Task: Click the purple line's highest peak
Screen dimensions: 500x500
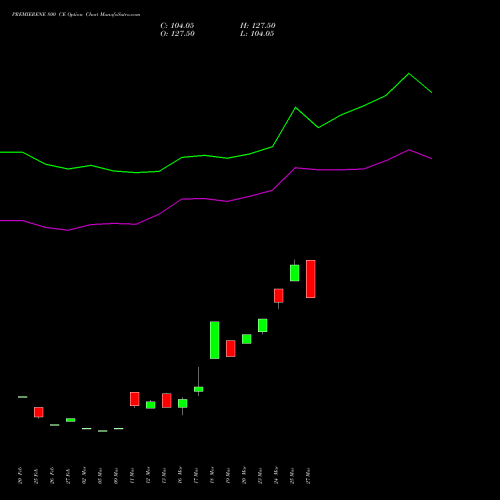Action: [409, 150]
